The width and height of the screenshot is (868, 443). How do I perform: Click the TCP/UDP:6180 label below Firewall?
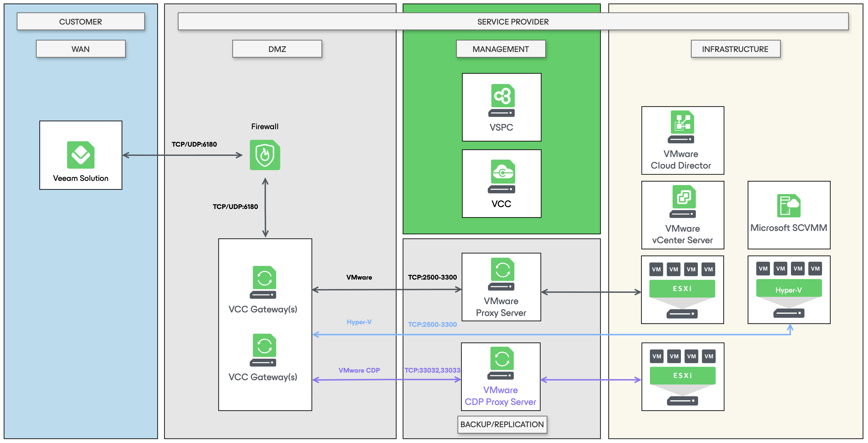click(235, 206)
